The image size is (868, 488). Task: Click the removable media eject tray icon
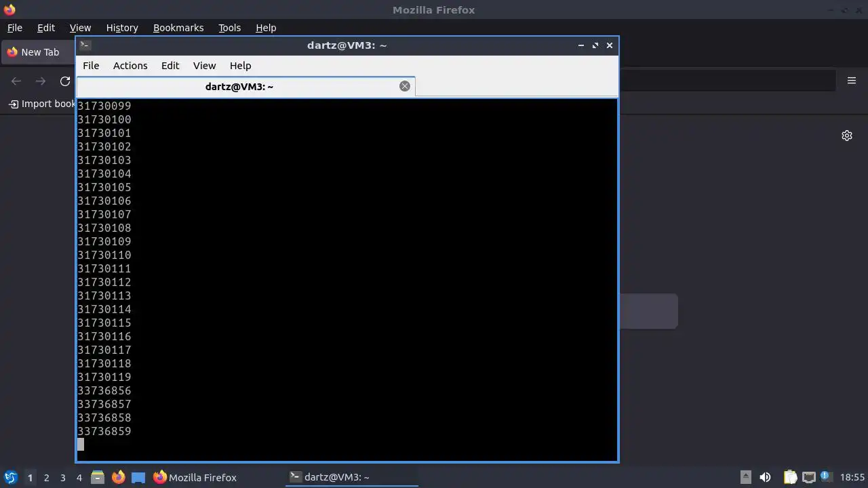pos(745,477)
